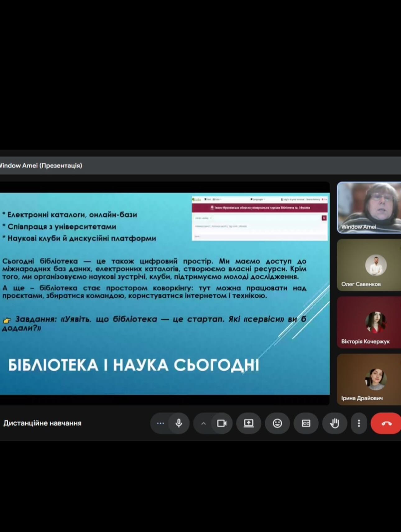401x532 pixels.
Task: Click the Вікторія Кочержук participant tile
Action: (x=369, y=322)
